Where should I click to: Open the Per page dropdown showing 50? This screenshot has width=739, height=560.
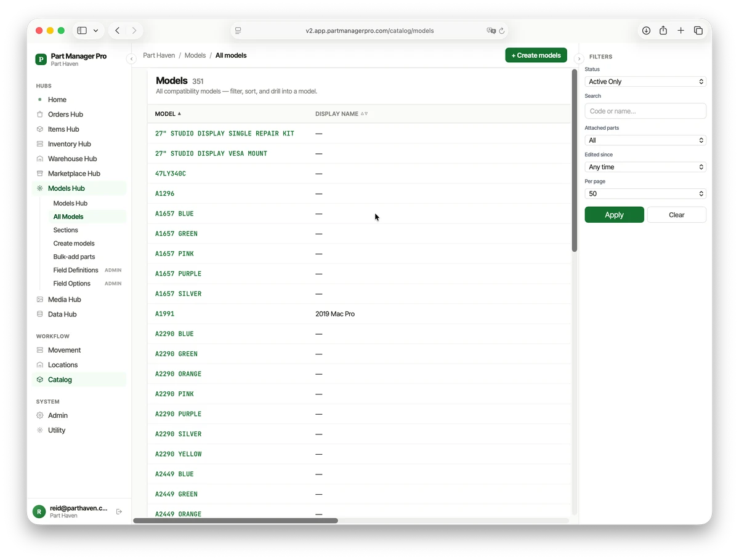645,194
